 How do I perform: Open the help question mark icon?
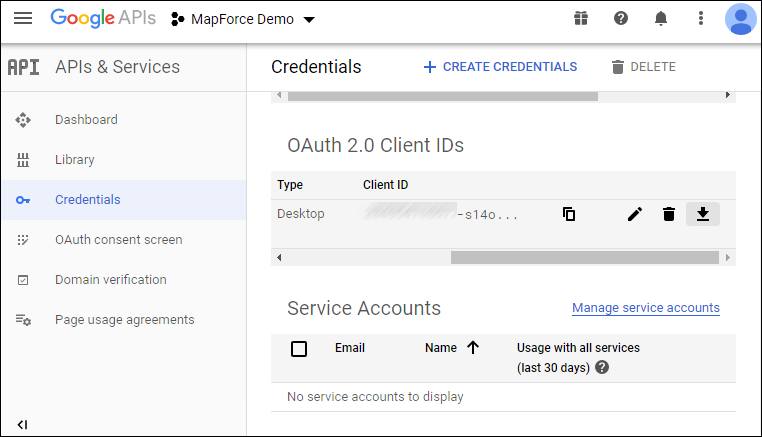pyautogui.click(x=621, y=19)
